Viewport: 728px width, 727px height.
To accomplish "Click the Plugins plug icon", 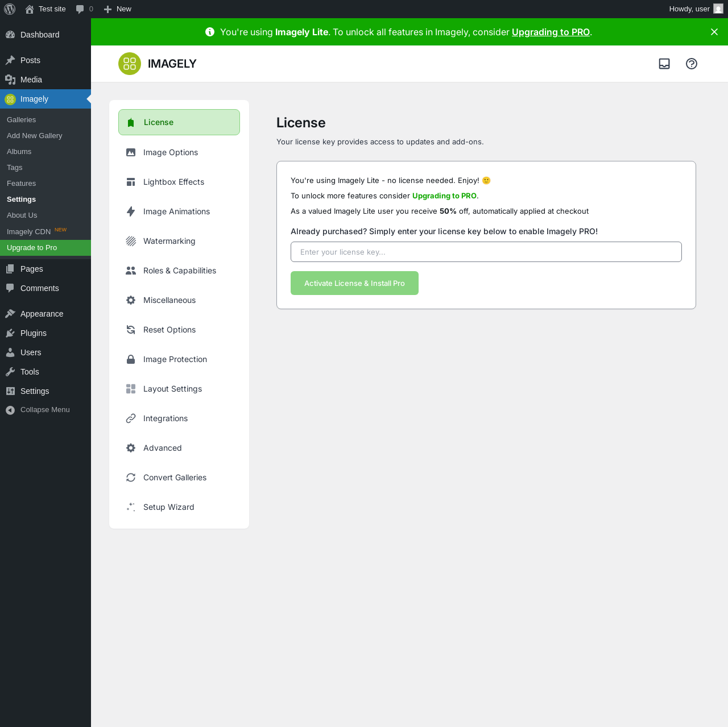I will pos(10,333).
